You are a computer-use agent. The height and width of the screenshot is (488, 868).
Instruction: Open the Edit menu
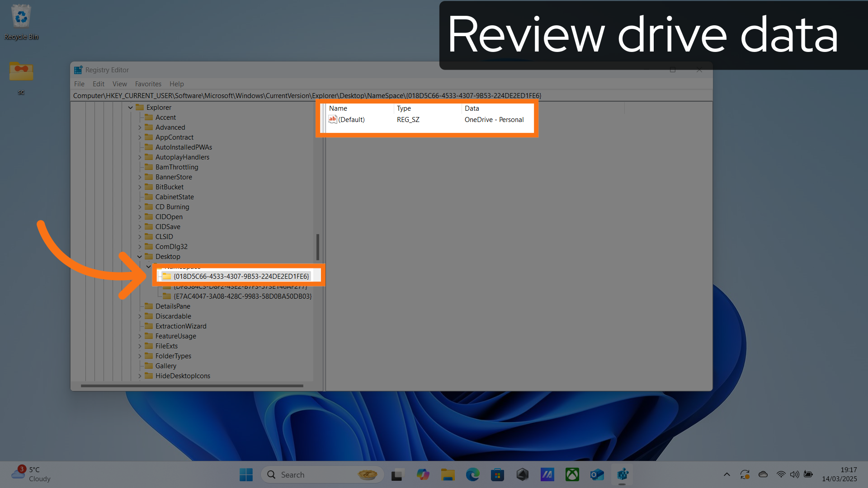coord(98,84)
